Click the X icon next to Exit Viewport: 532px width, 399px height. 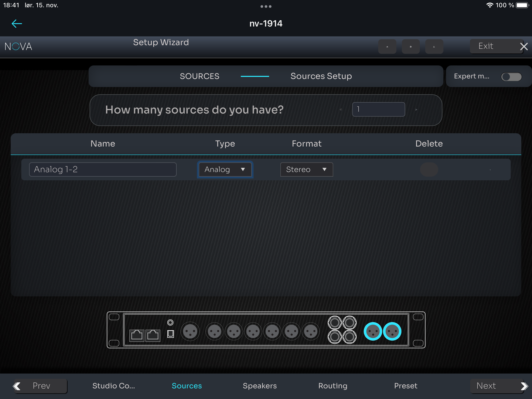coord(524,46)
